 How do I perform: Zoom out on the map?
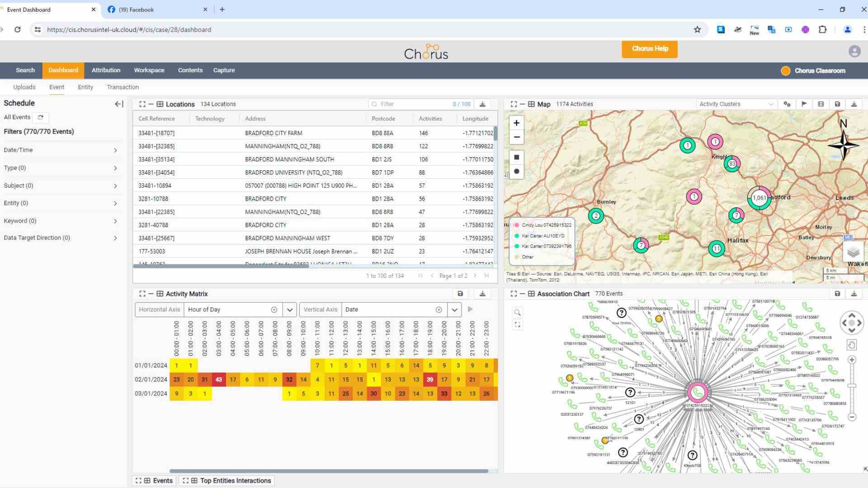coord(516,137)
